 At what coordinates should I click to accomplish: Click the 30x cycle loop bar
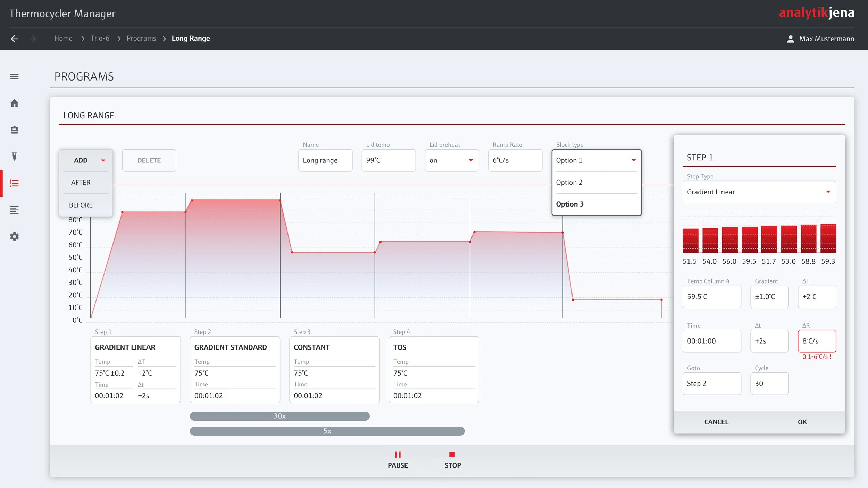[x=279, y=416]
